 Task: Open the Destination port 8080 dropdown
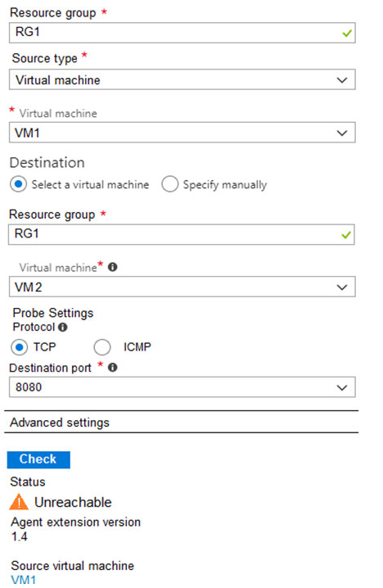pyautogui.click(x=182, y=387)
